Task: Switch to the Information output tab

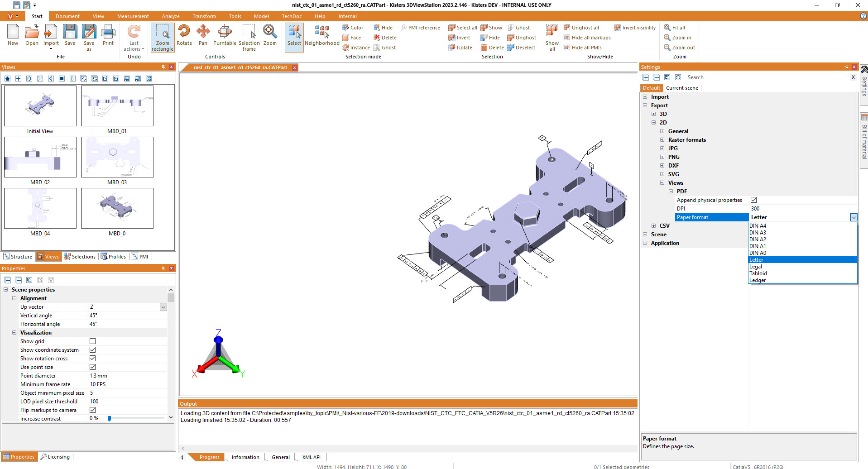Action: 245,457
